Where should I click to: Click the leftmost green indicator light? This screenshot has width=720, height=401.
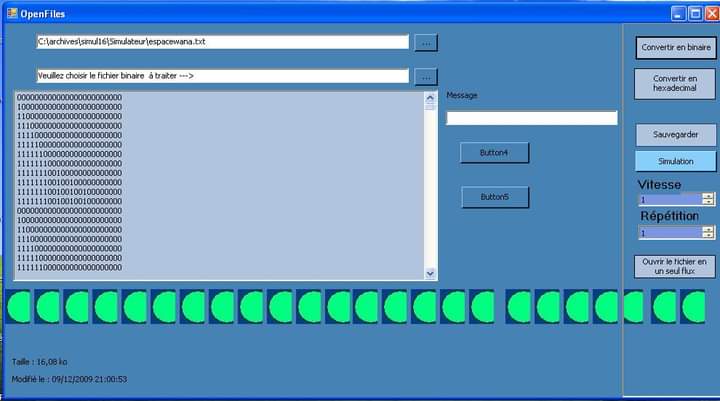tap(19, 306)
